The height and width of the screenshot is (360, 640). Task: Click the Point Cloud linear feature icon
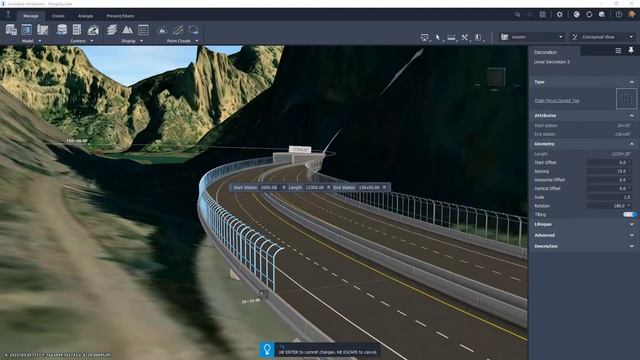[x=178, y=30]
